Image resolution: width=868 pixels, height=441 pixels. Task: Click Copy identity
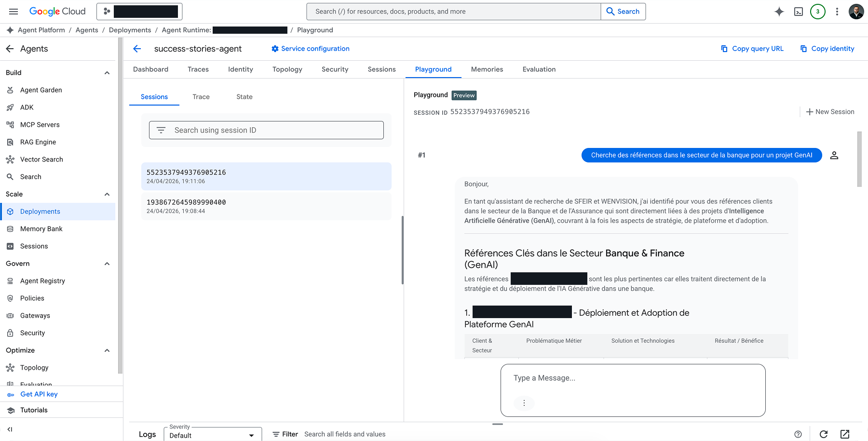click(x=827, y=49)
